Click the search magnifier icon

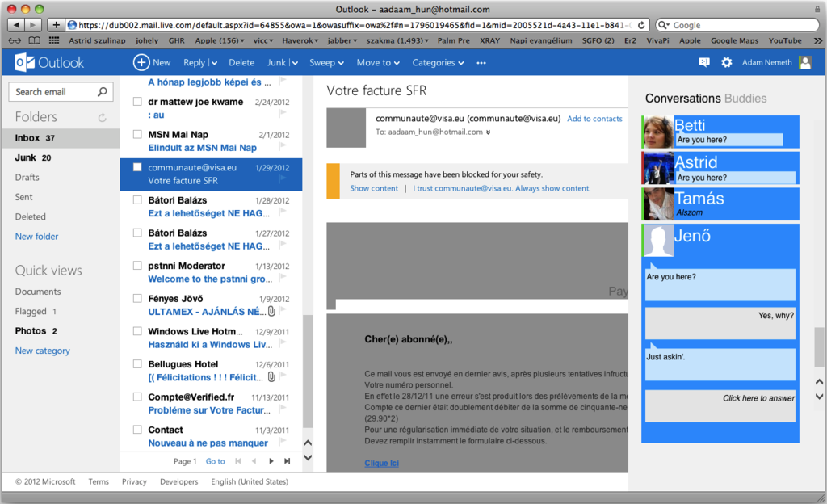coord(103,92)
